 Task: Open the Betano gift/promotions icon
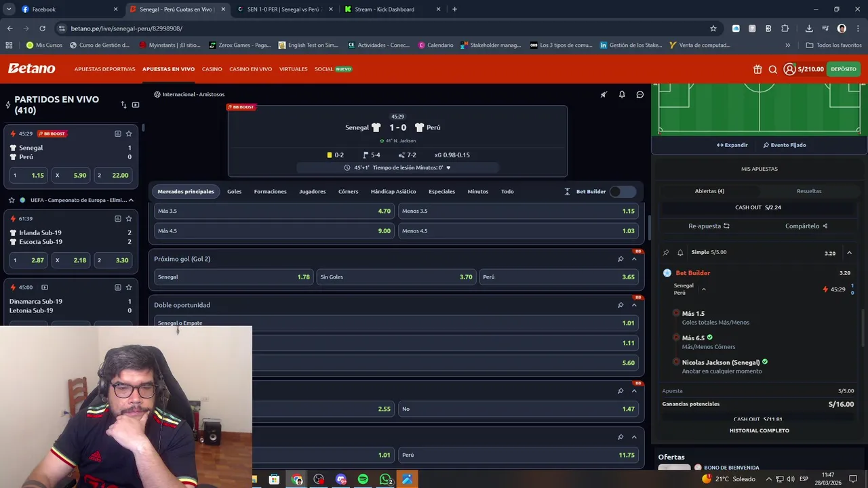tap(757, 69)
